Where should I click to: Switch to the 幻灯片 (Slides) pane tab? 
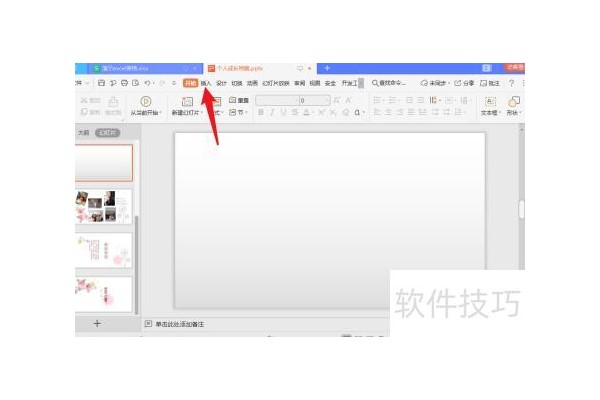pyautogui.click(x=108, y=132)
